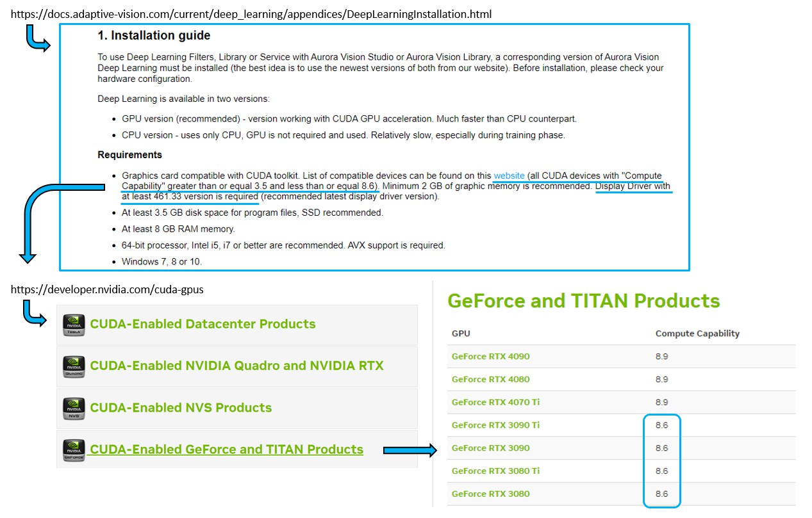
Task: Open the GeForce RTX 4070 Ti link
Action: coord(495,402)
